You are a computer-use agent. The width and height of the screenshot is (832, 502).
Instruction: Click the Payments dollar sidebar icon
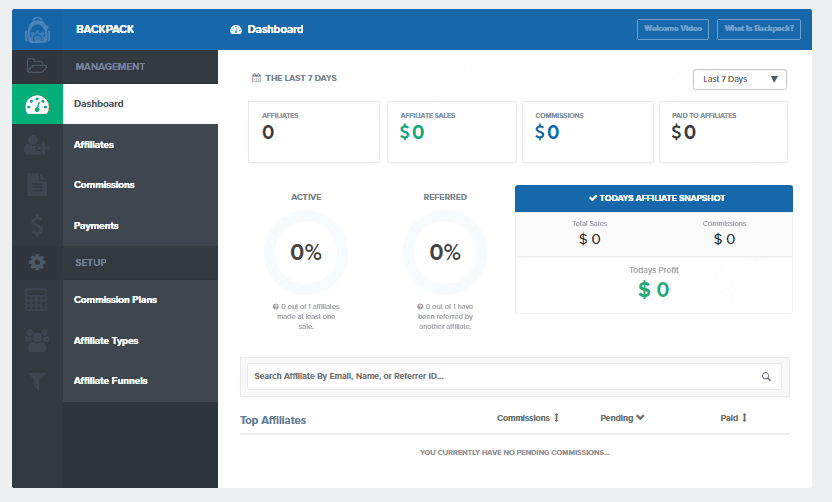pos(37,225)
